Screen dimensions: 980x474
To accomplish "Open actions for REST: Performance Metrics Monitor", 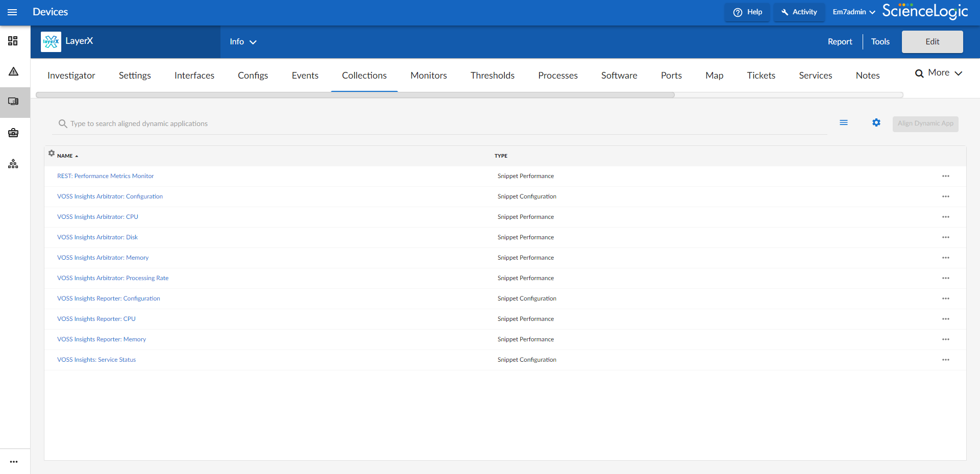I will 946,176.
